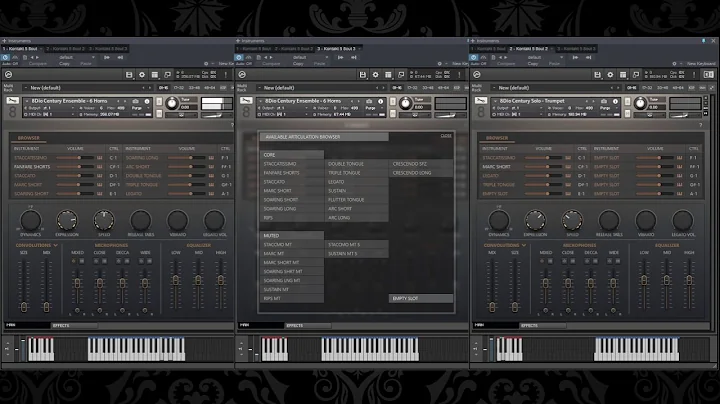Toggle the keyboard panel icon in Trumpet window

click(709, 75)
